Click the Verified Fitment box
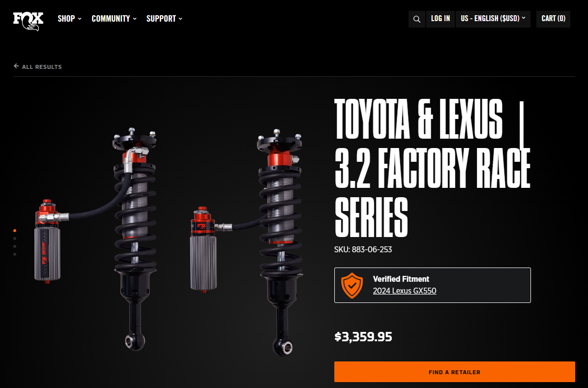The image size is (588, 388). 432,285
